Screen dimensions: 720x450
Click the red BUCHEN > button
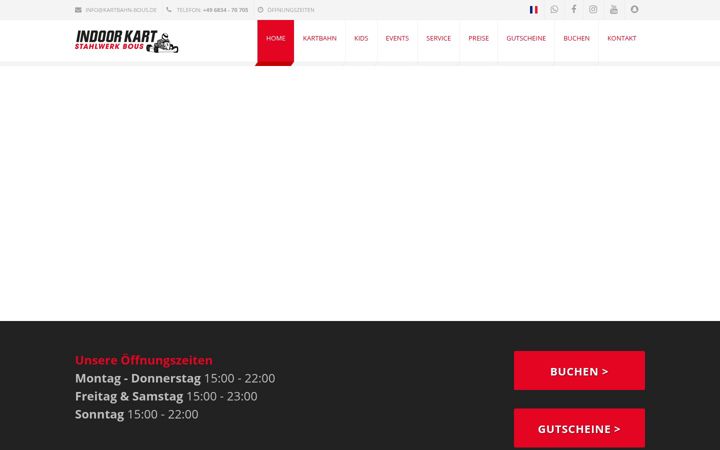click(x=579, y=371)
